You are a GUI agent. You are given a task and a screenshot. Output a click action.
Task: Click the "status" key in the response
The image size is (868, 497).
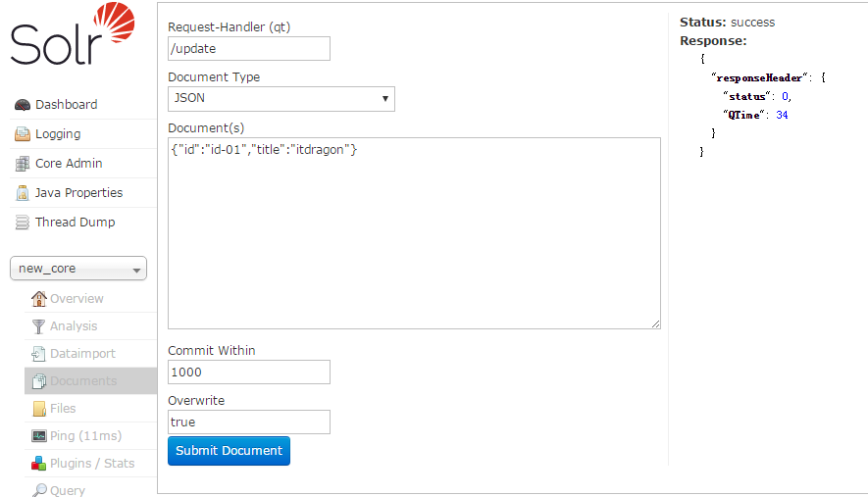pos(746,96)
